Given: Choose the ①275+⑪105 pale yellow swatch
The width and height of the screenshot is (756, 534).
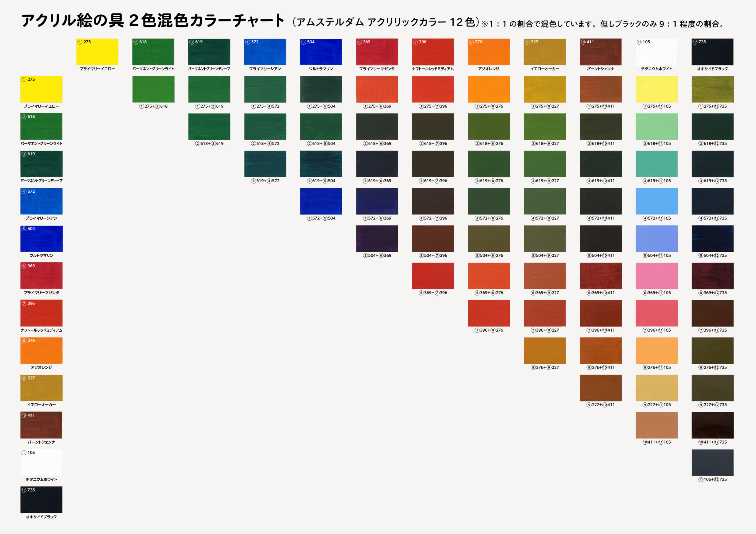Looking at the screenshot, I should [656, 89].
